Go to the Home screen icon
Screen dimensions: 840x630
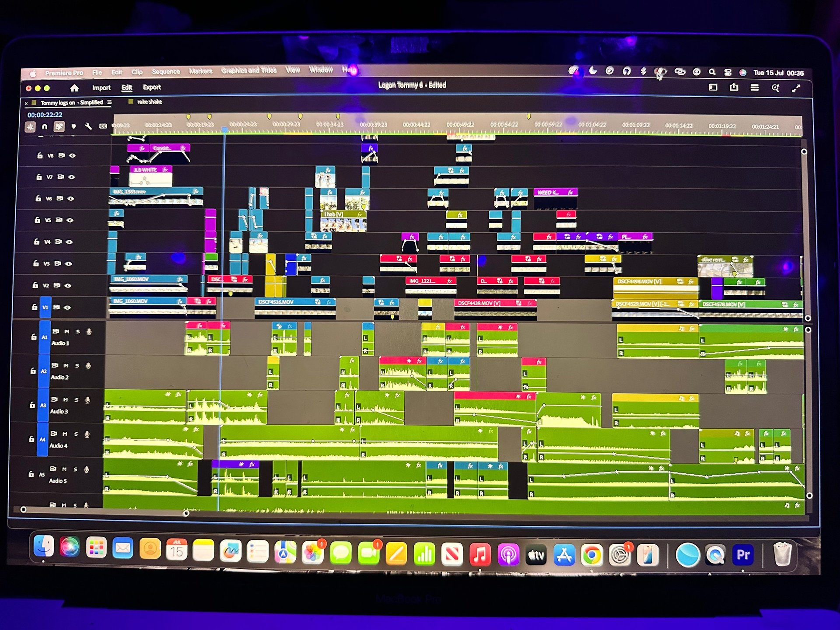(x=74, y=88)
